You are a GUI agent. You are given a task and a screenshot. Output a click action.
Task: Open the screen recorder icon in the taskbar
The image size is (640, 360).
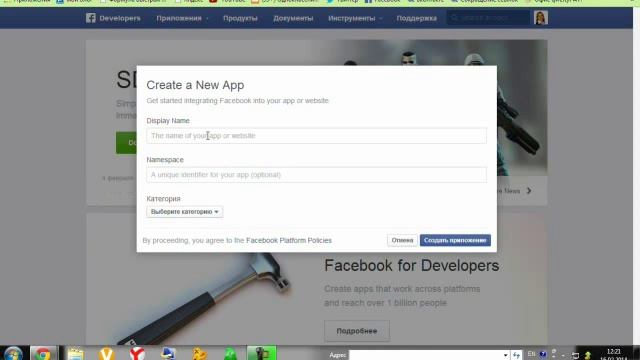262,353
